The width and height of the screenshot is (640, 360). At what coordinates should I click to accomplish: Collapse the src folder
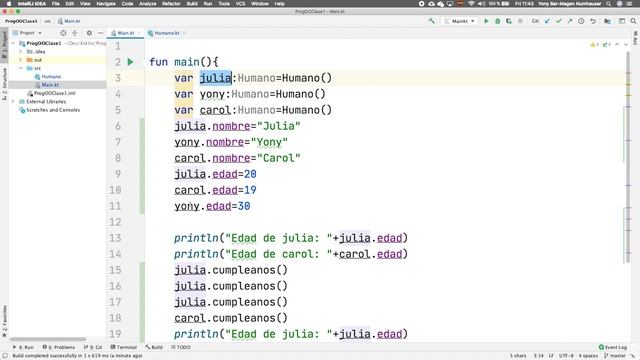[x=20, y=68]
